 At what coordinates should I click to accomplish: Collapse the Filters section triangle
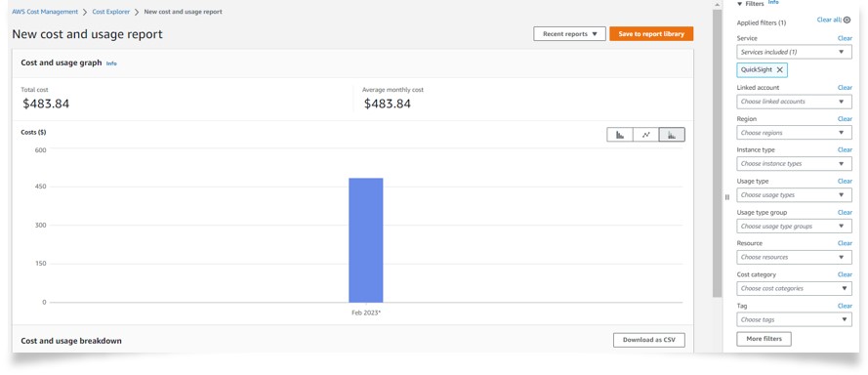[x=739, y=4]
